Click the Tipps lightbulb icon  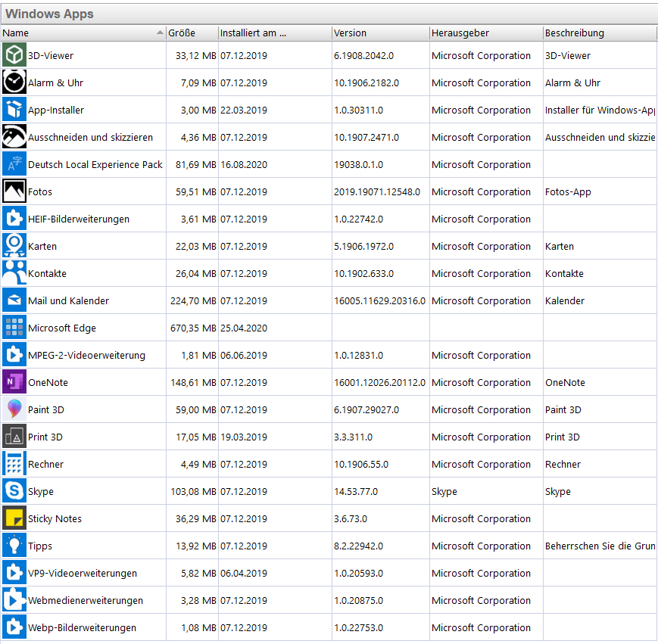pyautogui.click(x=14, y=546)
